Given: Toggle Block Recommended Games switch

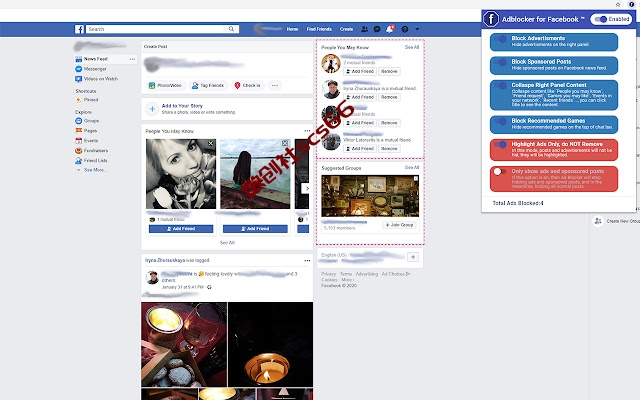Looking at the screenshot, I should point(500,121).
